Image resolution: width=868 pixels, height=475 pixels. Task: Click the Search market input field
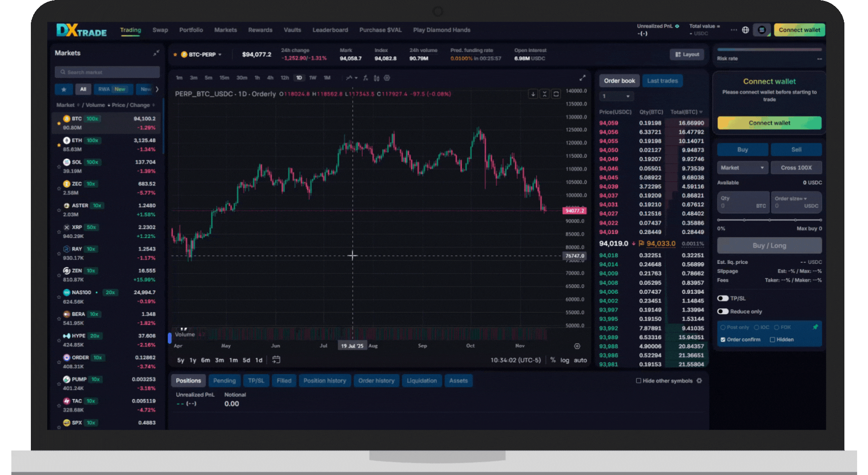point(107,72)
